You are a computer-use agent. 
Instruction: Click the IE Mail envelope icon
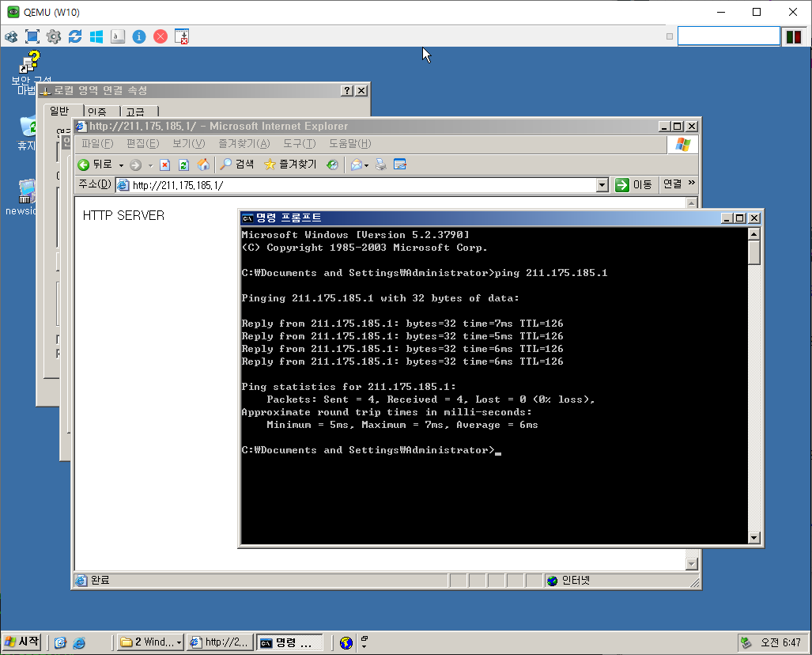point(357,165)
